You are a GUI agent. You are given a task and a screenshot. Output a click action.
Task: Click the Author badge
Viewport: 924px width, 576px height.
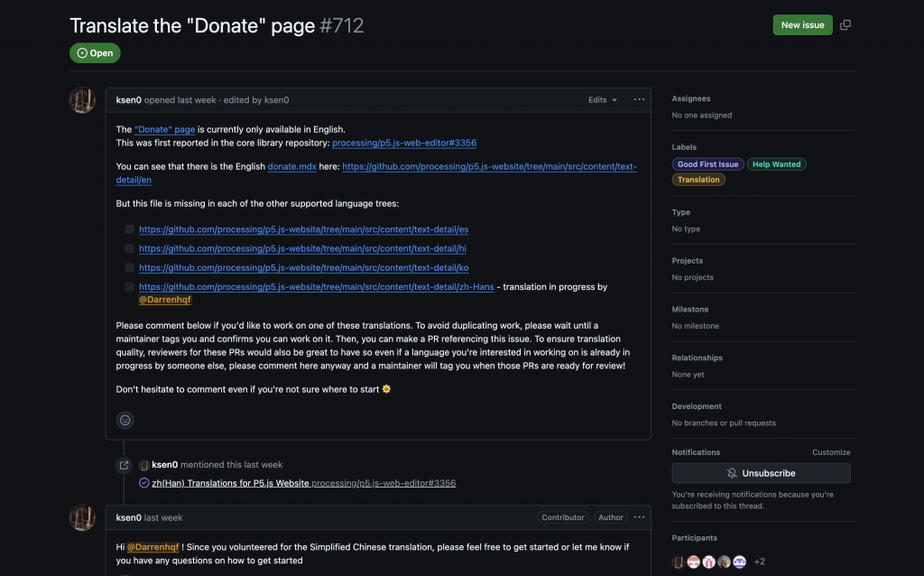611,517
